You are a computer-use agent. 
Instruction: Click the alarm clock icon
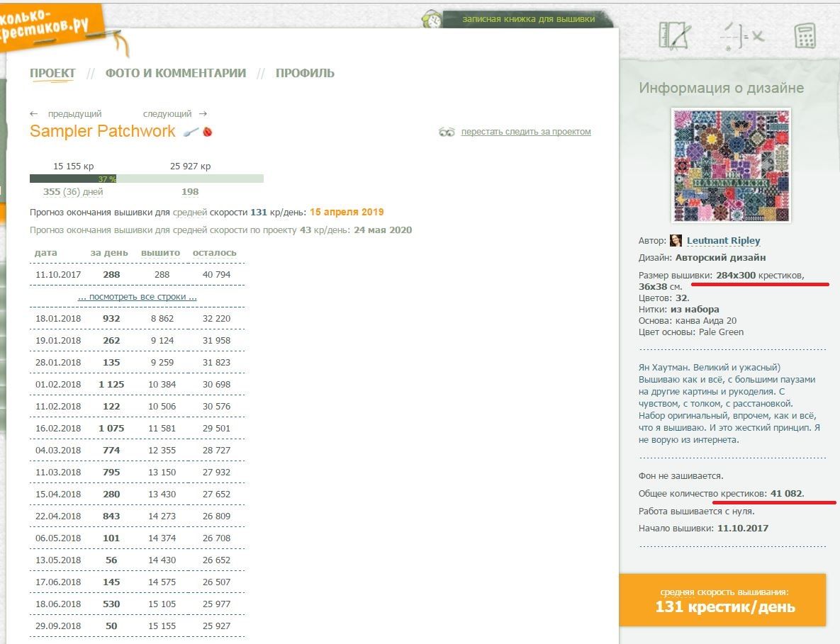click(x=431, y=19)
